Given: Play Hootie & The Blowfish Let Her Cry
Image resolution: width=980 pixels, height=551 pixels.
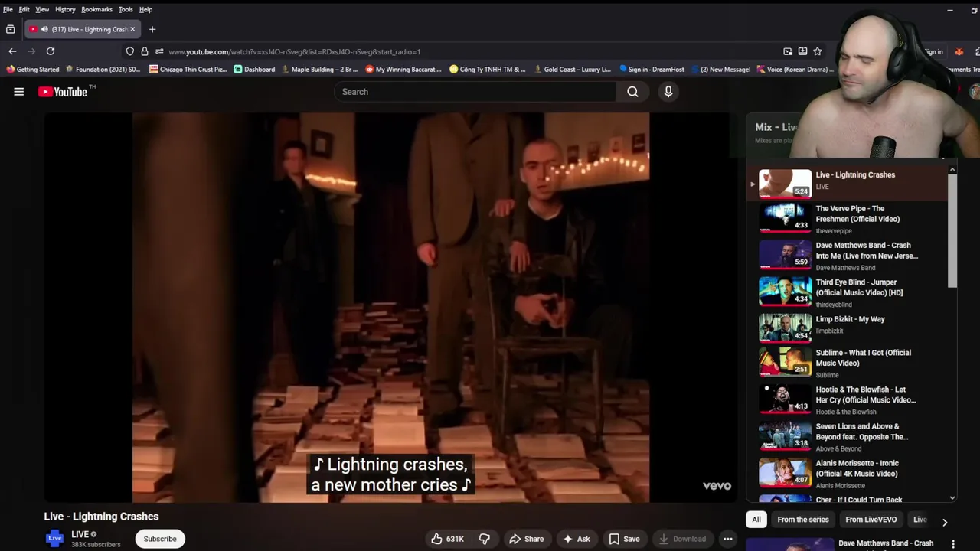Looking at the screenshot, I should [x=848, y=399].
